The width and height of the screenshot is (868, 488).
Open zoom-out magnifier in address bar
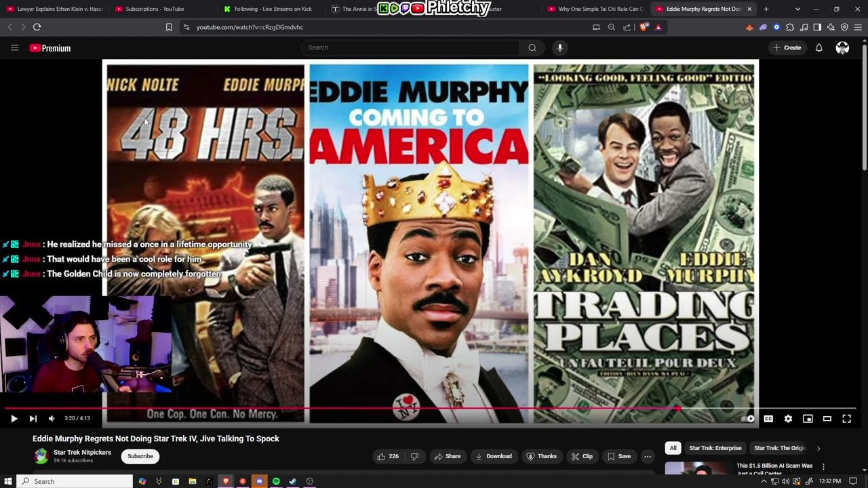click(612, 27)
